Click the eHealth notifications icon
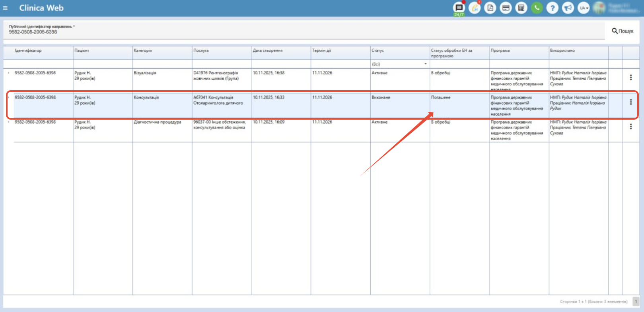Image resolution: width=644 pixels, height=312 pixels. [475, 8]
